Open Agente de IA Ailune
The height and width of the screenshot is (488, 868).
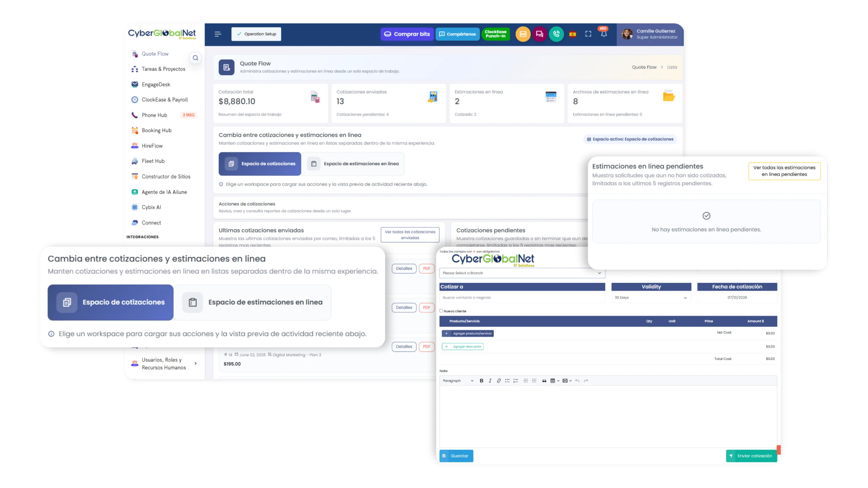[x=164, y=192]
